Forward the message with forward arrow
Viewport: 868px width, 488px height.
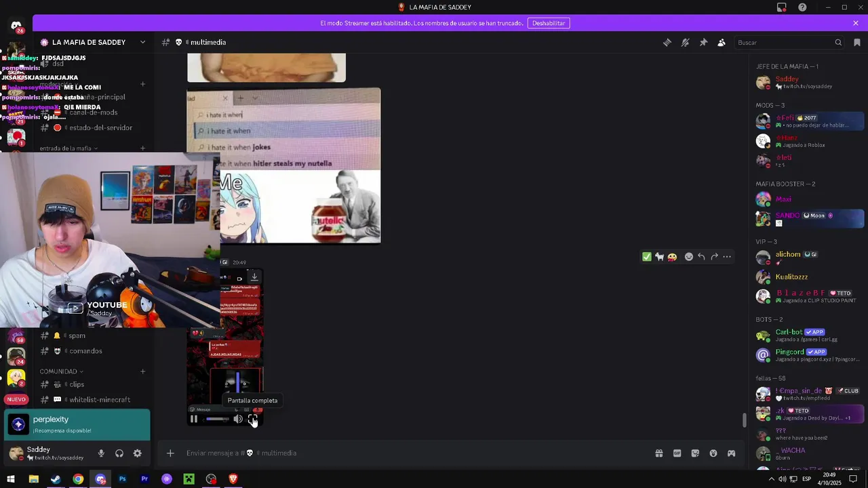[x=714, y=256]
